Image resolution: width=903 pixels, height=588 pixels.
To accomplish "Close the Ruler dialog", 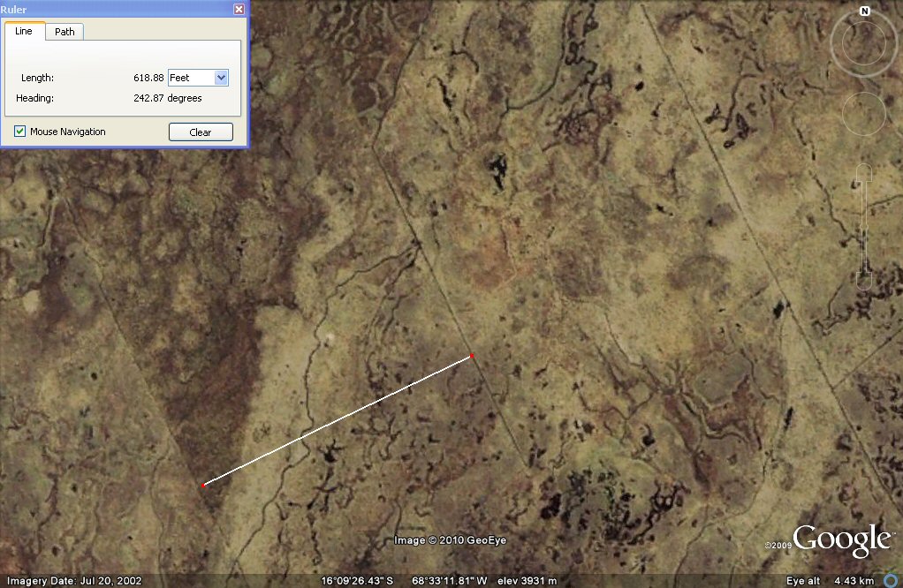I will [x=239, y=9].
